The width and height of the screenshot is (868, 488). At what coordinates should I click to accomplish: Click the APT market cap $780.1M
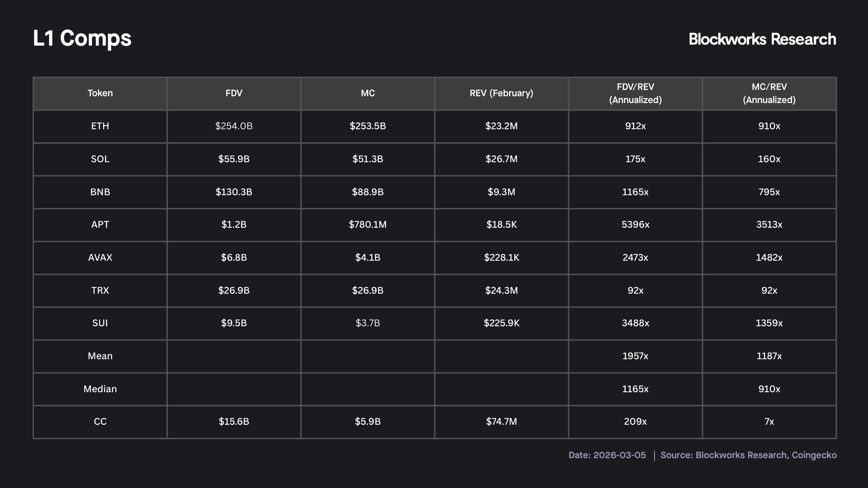click(x=368, y=225)
